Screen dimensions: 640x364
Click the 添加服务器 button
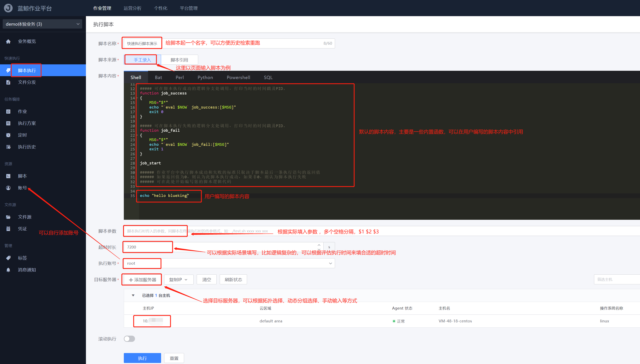coord(142,280)
